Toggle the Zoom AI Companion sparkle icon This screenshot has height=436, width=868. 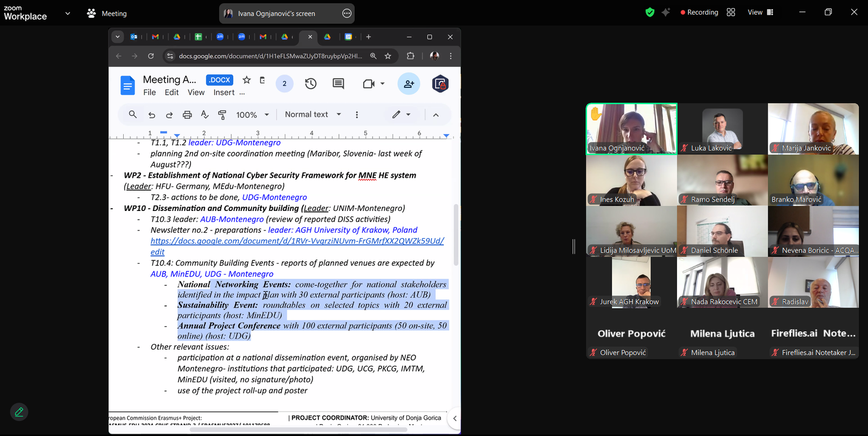pyautogui.click(x=666, y=12)
